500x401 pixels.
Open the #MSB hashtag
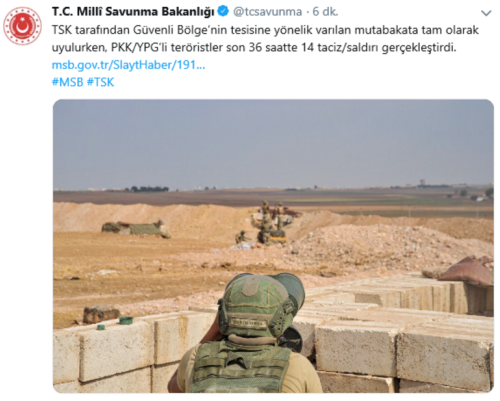point(67,82)
